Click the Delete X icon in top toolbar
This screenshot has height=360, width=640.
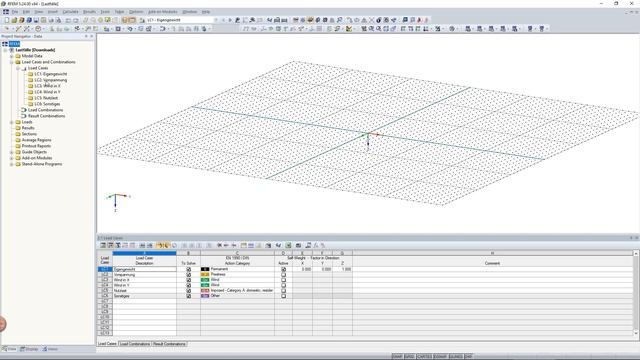click(371, 20)
